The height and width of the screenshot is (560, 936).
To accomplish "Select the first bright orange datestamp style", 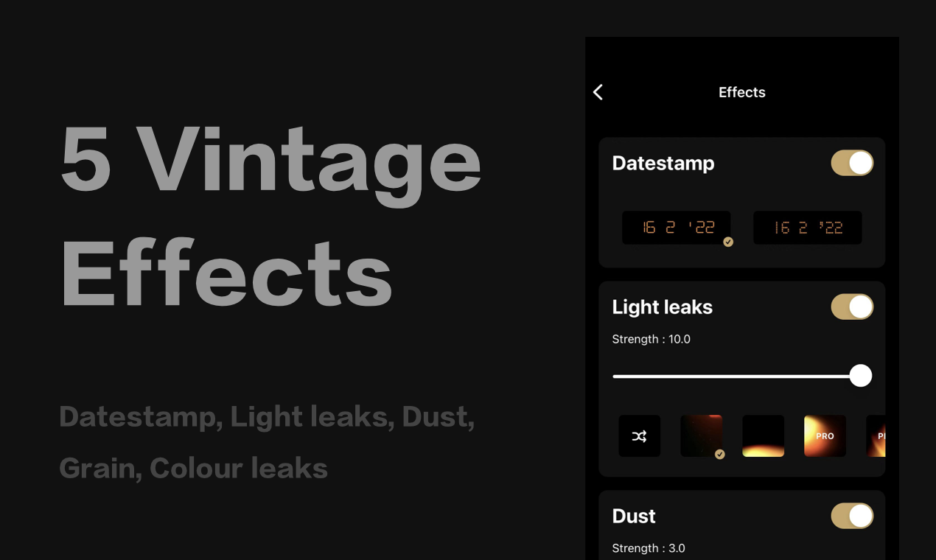I will click(x=676, y=227).
